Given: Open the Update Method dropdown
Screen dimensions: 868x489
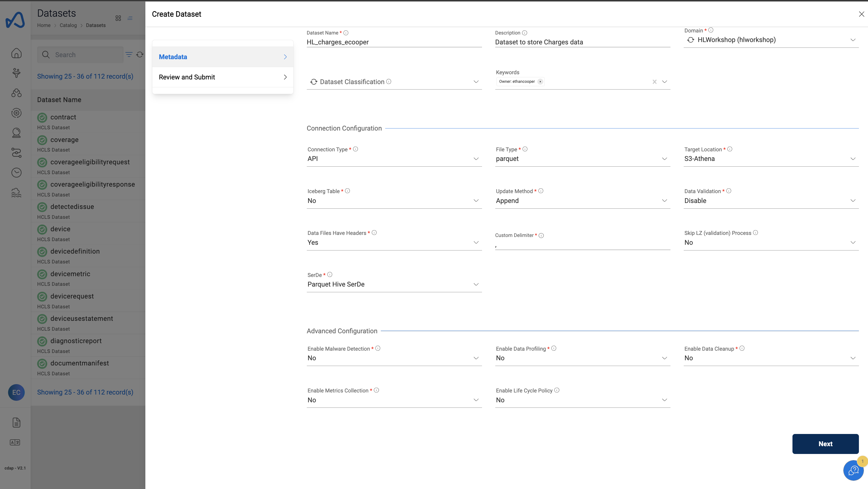Looking at the screenshot, I should click(582, 201).
